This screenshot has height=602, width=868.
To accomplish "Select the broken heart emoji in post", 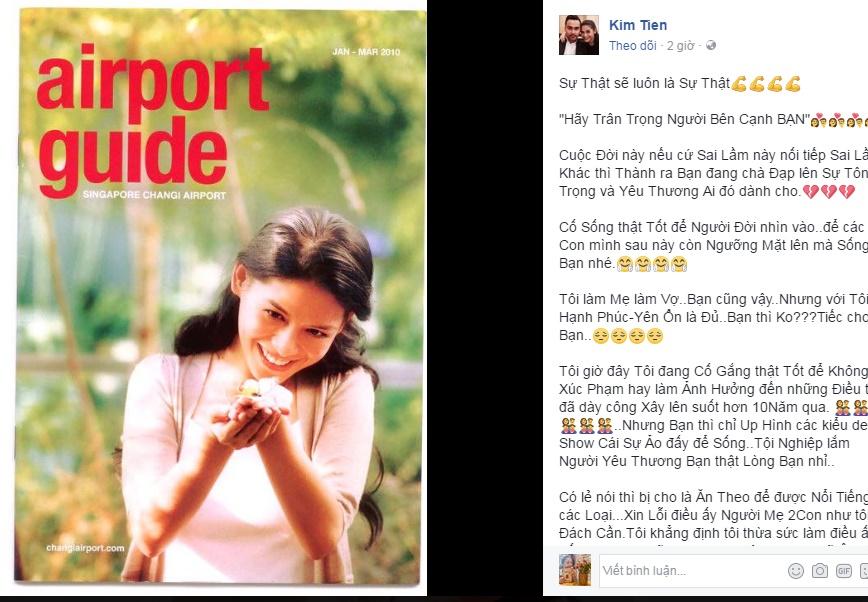I will coord(829,192).
